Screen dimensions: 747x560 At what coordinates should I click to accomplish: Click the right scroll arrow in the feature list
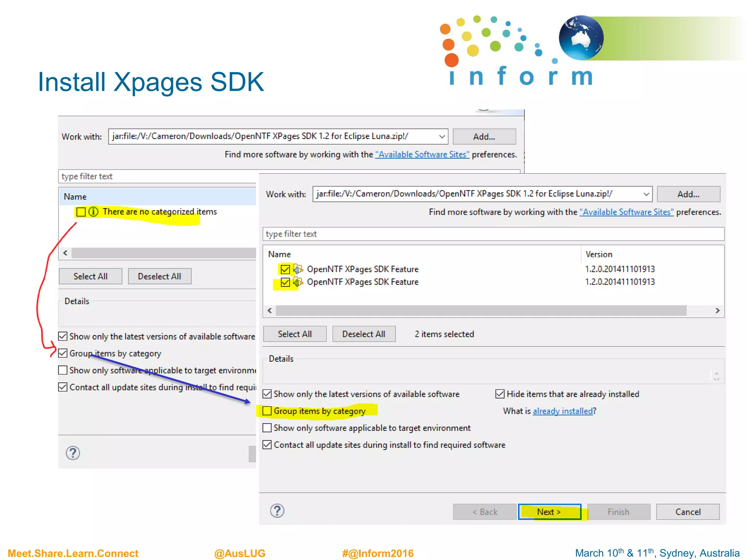click(x=717, y=311)
